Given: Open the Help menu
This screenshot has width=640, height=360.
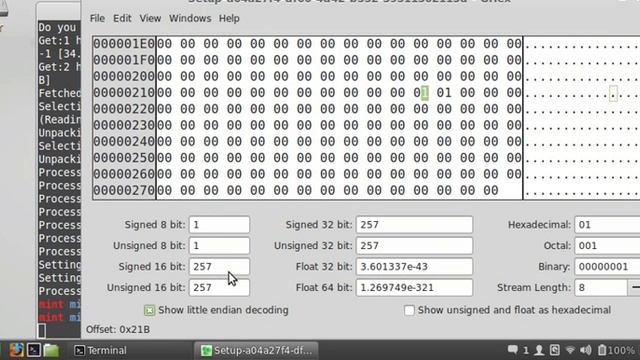Looking at the screenshot, I should [229, 18].
